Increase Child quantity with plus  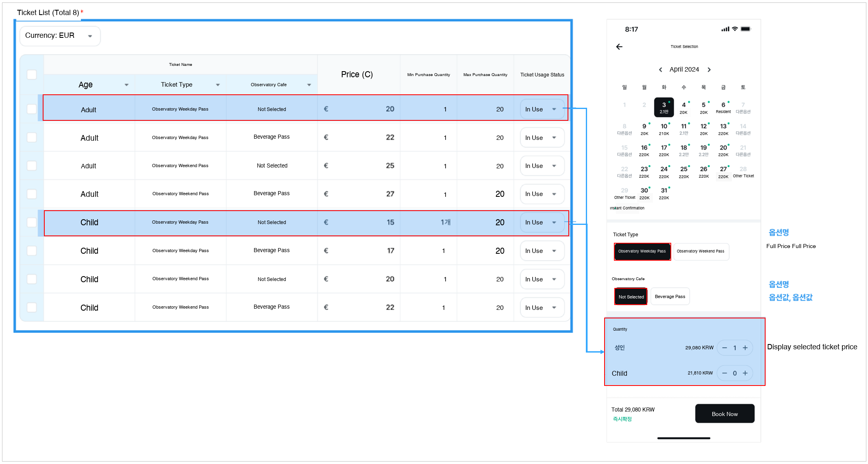click(x=745, y=373)
